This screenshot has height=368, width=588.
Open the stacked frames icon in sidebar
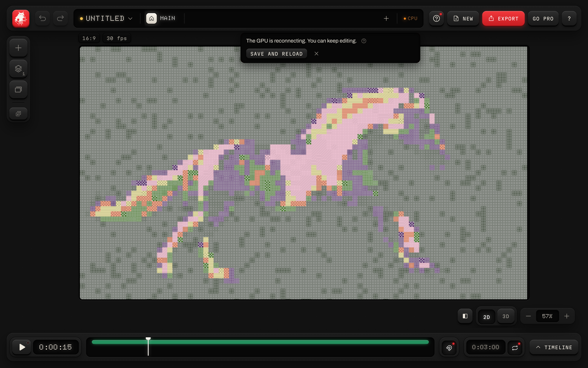(x=19, y=90)
